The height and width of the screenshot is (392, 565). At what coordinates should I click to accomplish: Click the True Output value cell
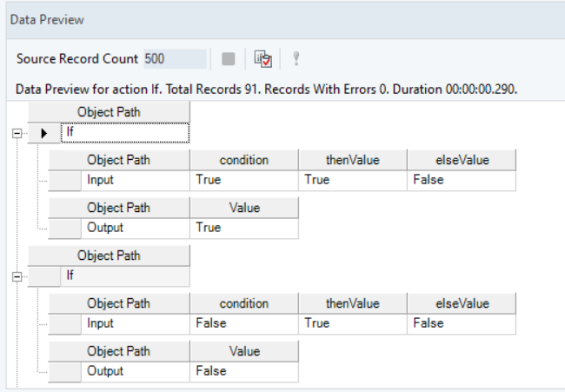coord(244,228)
